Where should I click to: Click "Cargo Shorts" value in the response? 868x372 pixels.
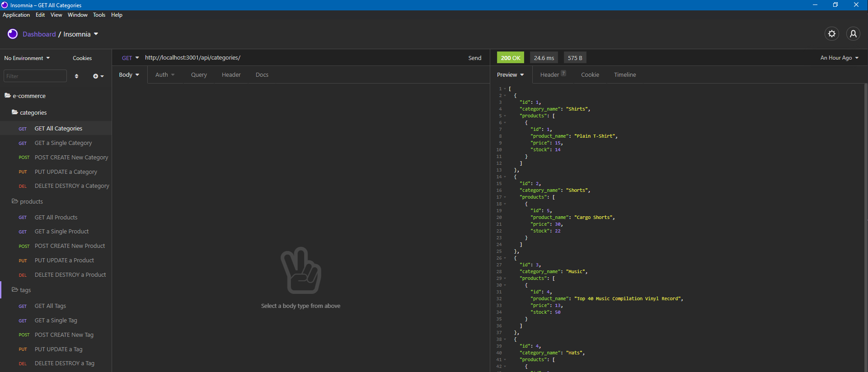click(594, 217)
